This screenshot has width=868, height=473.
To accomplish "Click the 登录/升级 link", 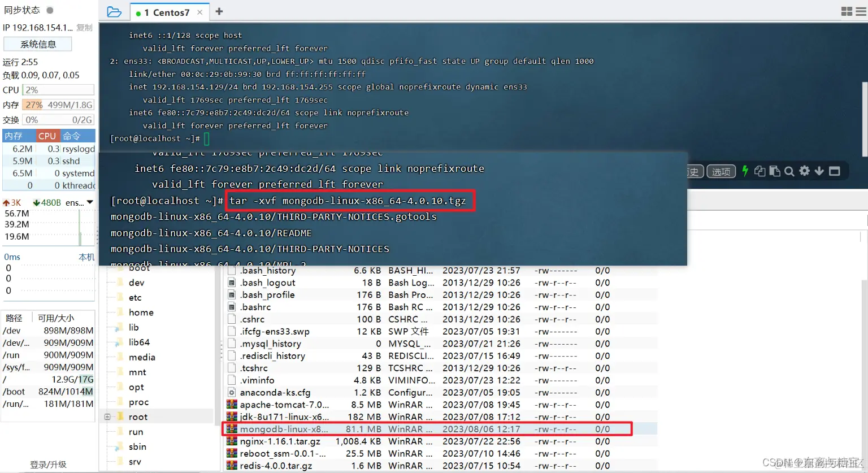I will point(48,465).
